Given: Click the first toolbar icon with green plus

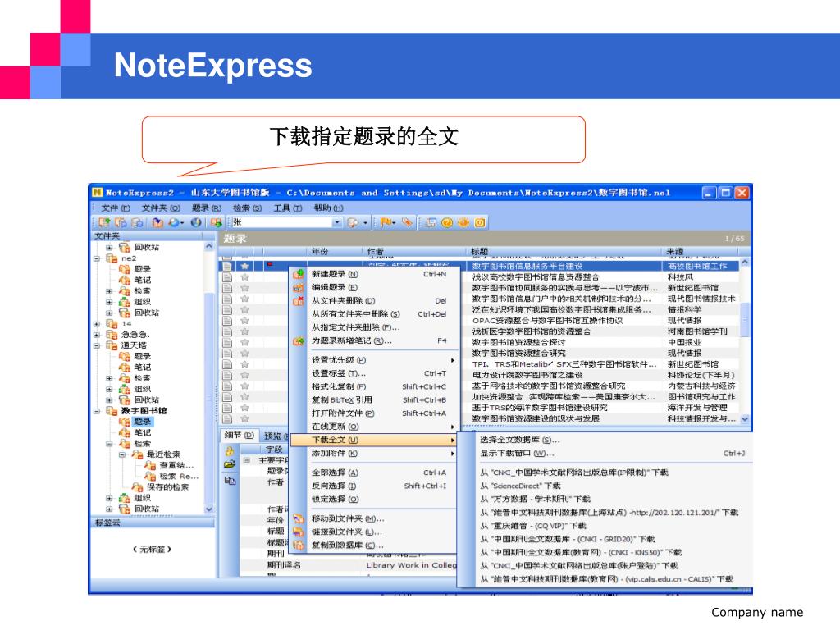Looking at the screenshot, I should (104, 222).
